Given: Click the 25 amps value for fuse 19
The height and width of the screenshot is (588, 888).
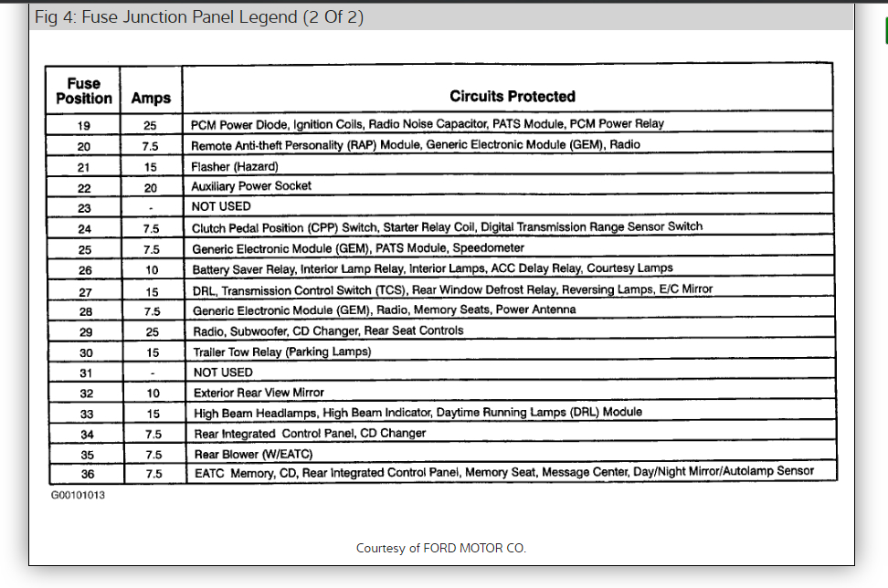Looking at the screenshot, I should tap(150, 126).
